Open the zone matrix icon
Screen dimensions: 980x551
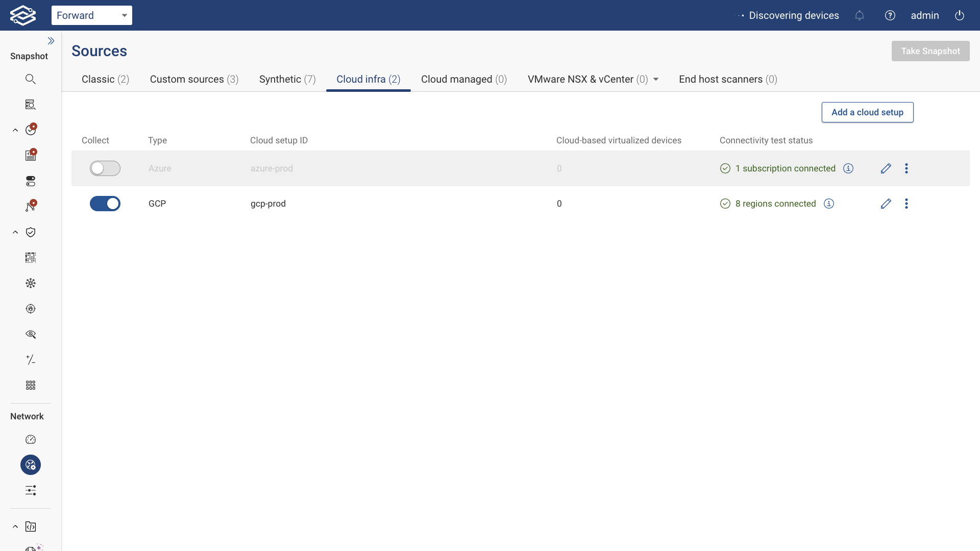31,258
